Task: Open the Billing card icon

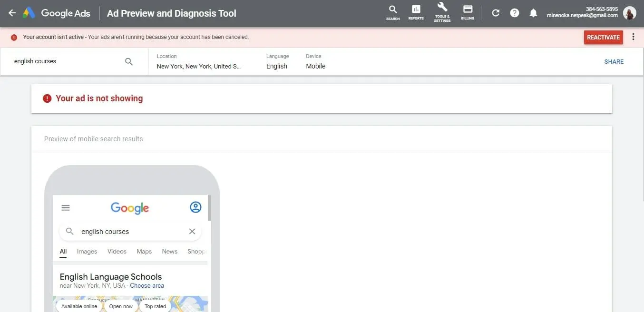Action: 468,12
